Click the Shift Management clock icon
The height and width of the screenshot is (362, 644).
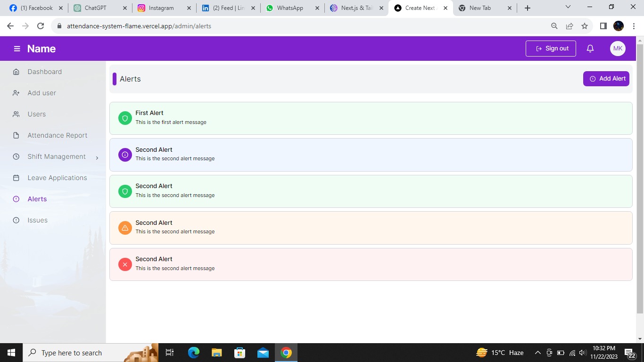[x=16, y=156]
